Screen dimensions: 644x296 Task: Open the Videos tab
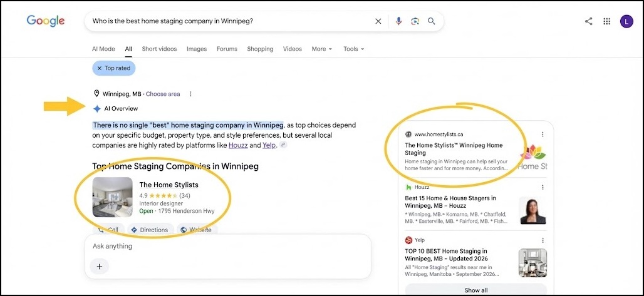click(x=293, y=49)
